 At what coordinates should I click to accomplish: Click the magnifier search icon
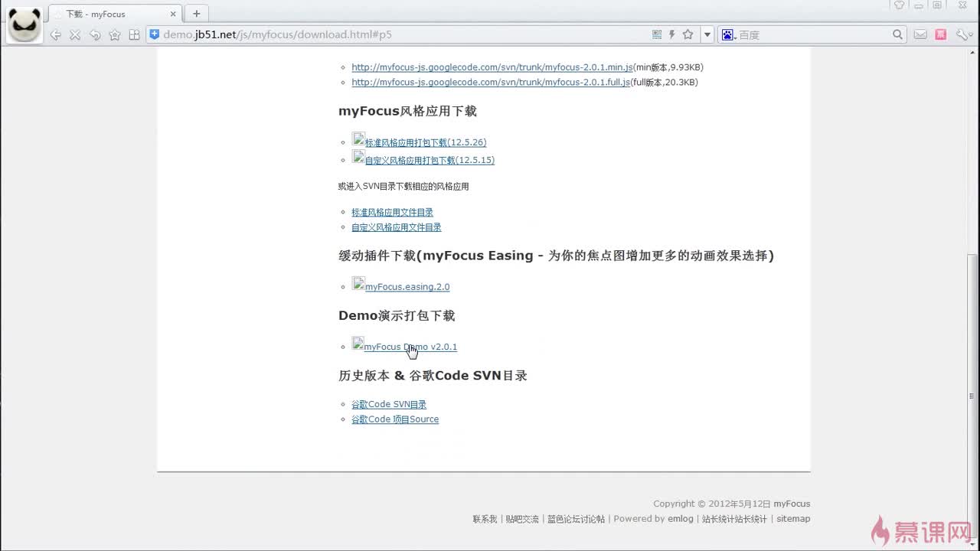point(898,34)
